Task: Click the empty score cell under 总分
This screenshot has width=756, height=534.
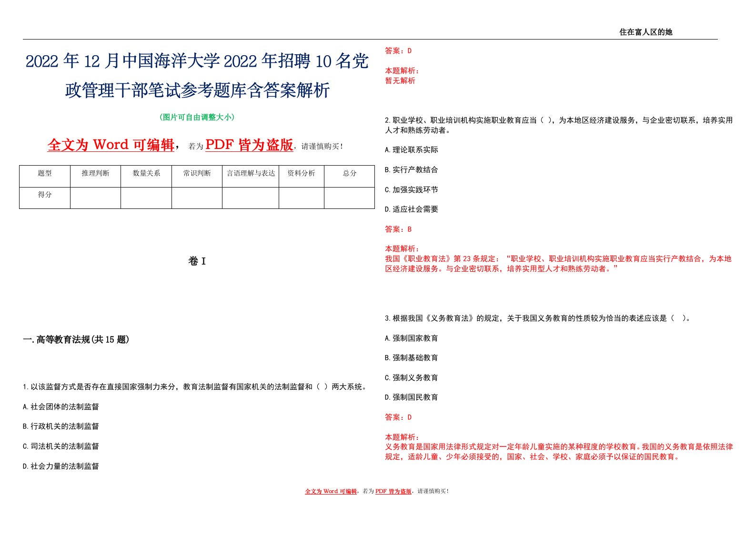Action: [x=350, y=198]
